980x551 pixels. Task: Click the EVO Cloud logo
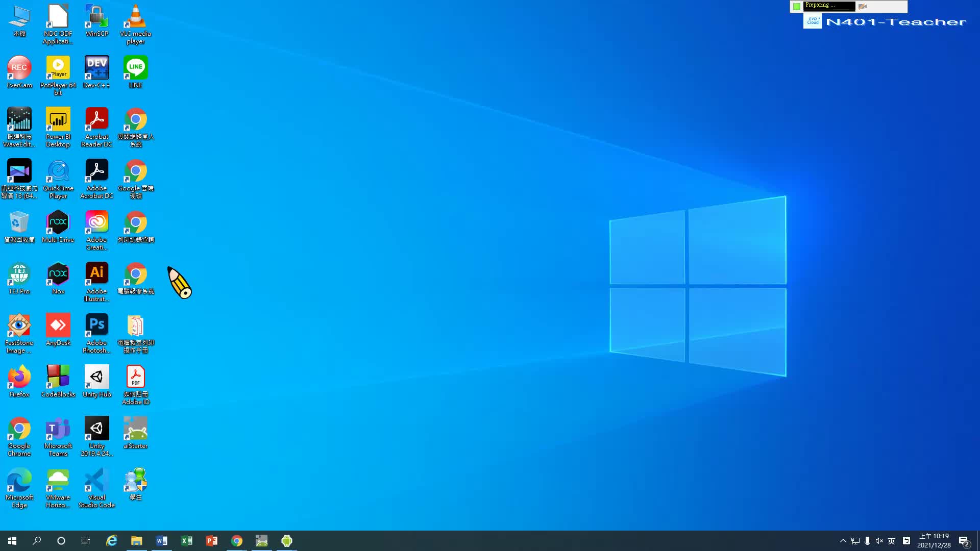(813, 21)
